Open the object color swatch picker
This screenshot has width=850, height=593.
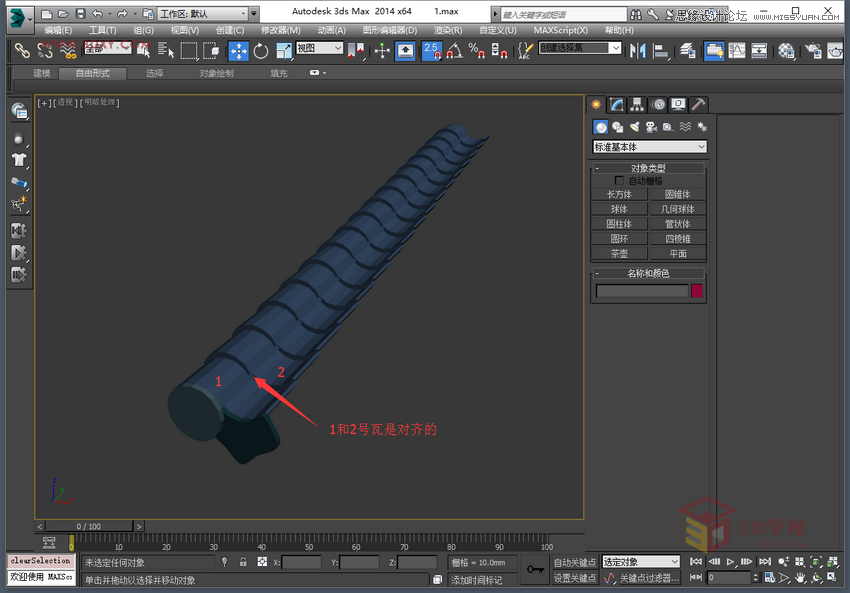click(x=697, y=291)
